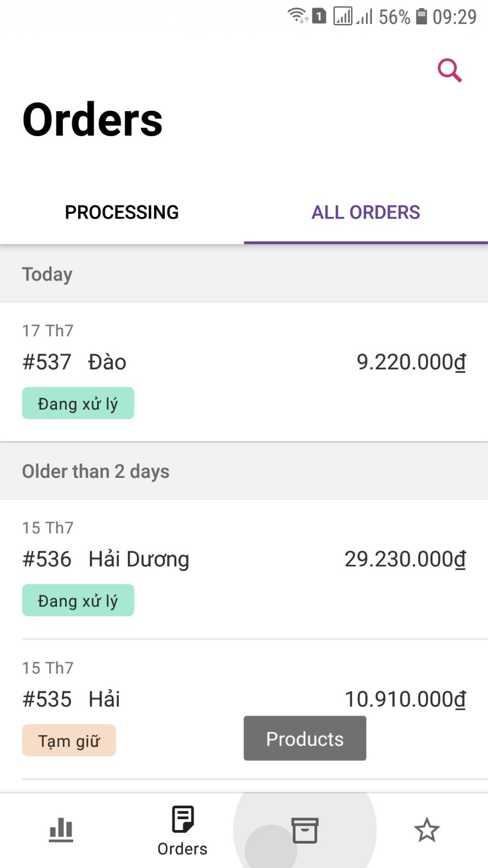
Task: Open the reviews star icon
Action: (x=427, y=830)
